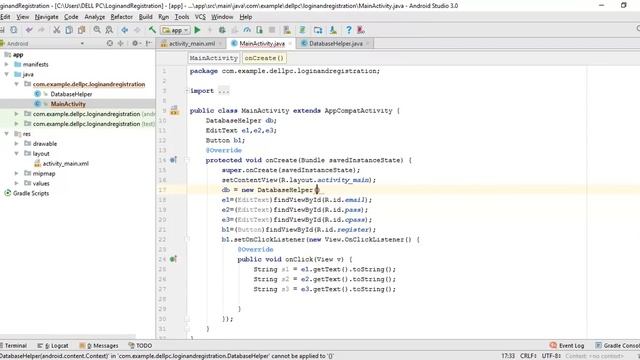The height and width of the screenshot is (360, 640).
Task: Click the Stop square icon
Action: click(x=272, y=30)
